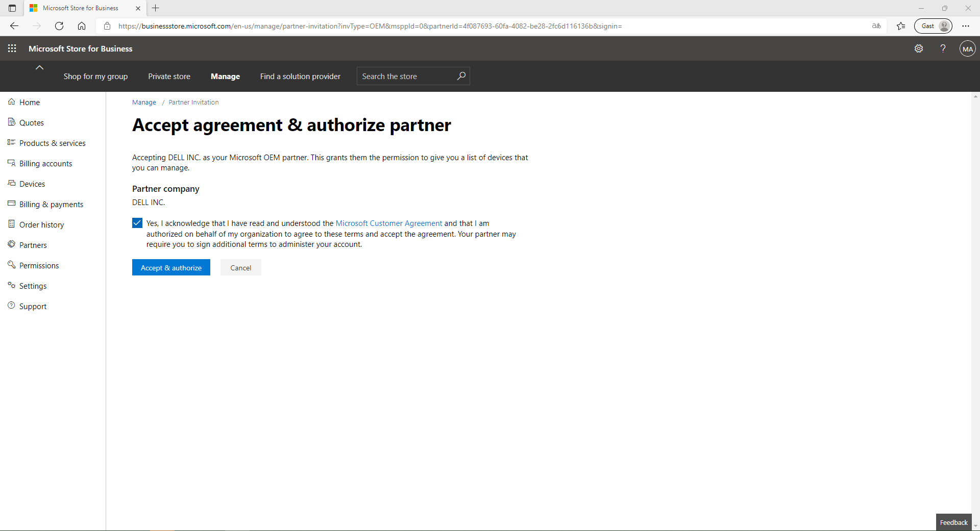Open the app launcher waffle icon
This screenshot has height=531, width=980.
coord(12,48)
